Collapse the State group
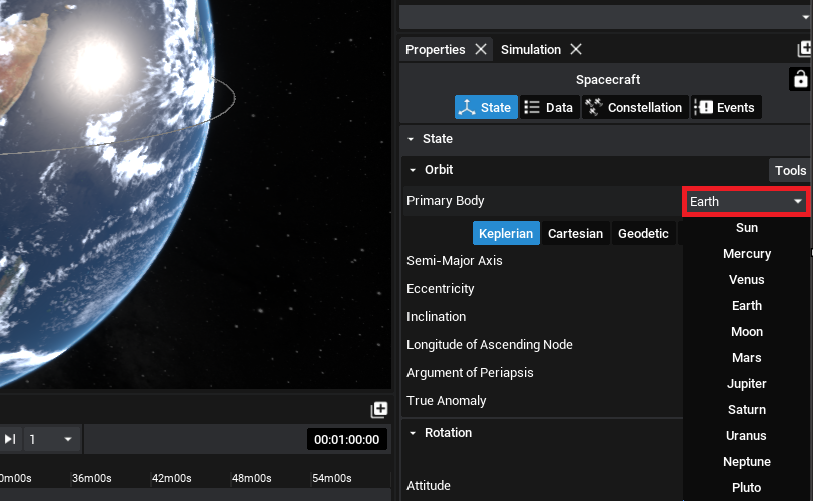813x501 pixels. pyautogui.click(x=411, y=139)
